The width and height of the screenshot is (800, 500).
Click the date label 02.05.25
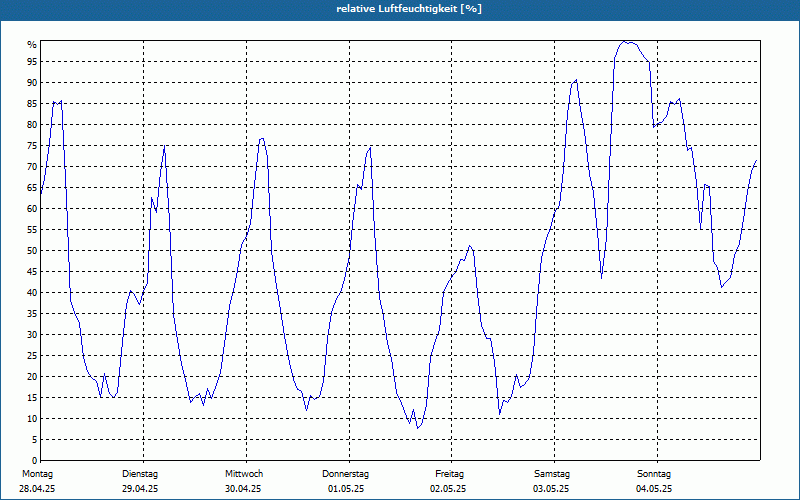point(448,489)
